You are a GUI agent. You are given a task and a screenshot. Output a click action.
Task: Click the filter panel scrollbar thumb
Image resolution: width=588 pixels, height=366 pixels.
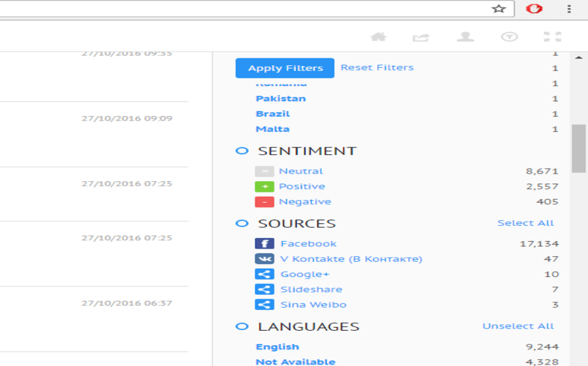[x=578, y=148]
